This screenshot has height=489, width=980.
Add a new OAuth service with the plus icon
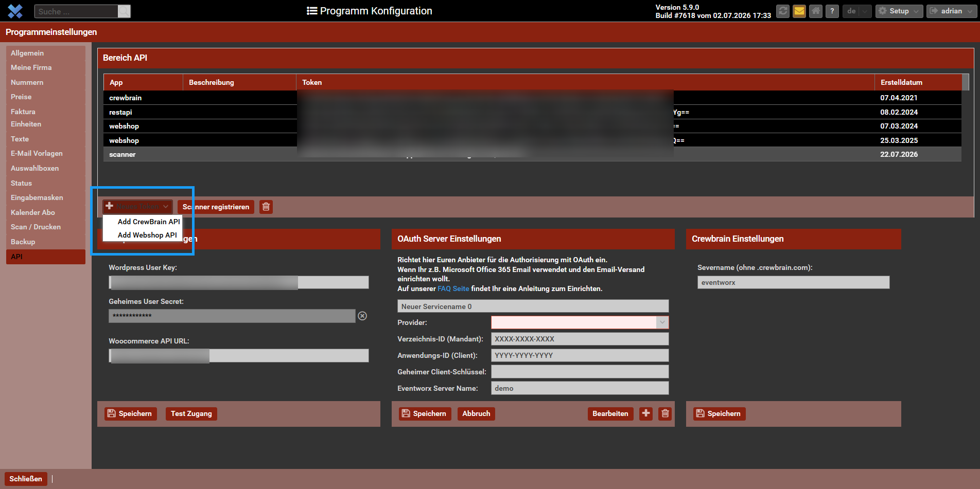646,413
